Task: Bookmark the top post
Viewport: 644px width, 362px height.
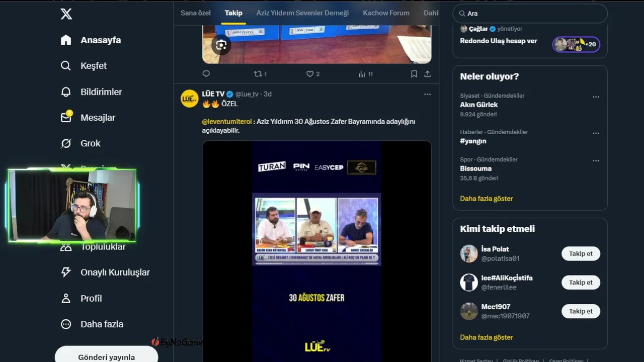Action: click(x=414, y=74)
